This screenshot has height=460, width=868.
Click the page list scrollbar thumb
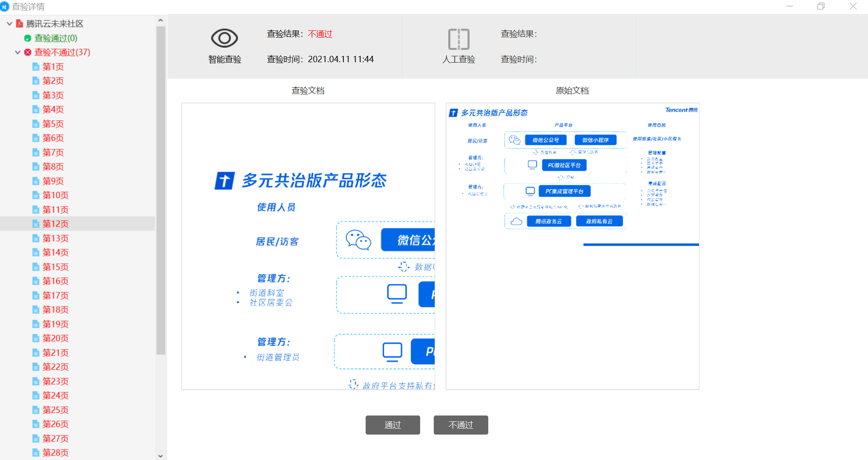(160, 190)
